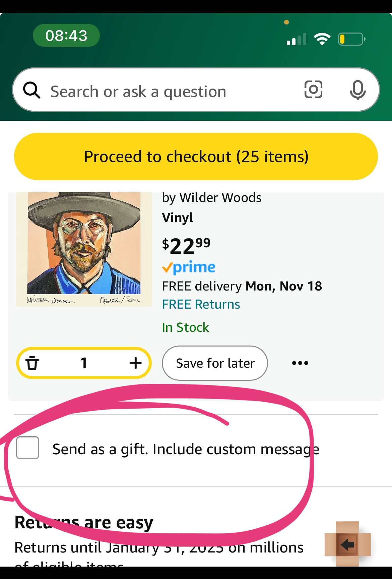Open the three-dot more options icon
392x579 pixels.
[300, 363]
